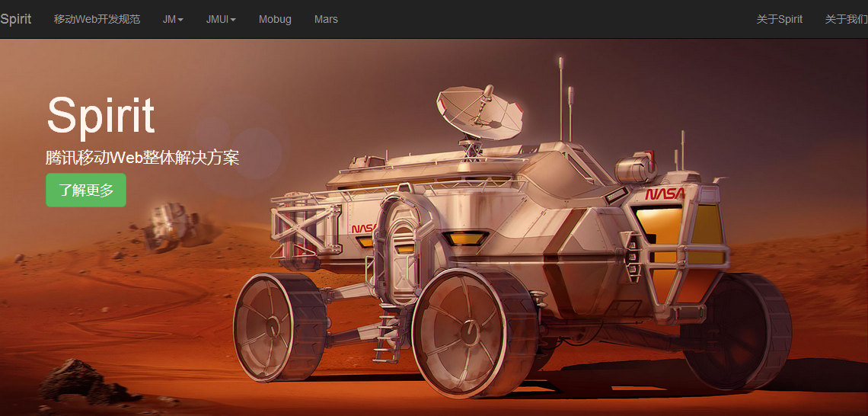Image resolution: width=868 pixels, height=416 pixels.
Task: Open the 关于我们 link
Action: click(846, 19)
